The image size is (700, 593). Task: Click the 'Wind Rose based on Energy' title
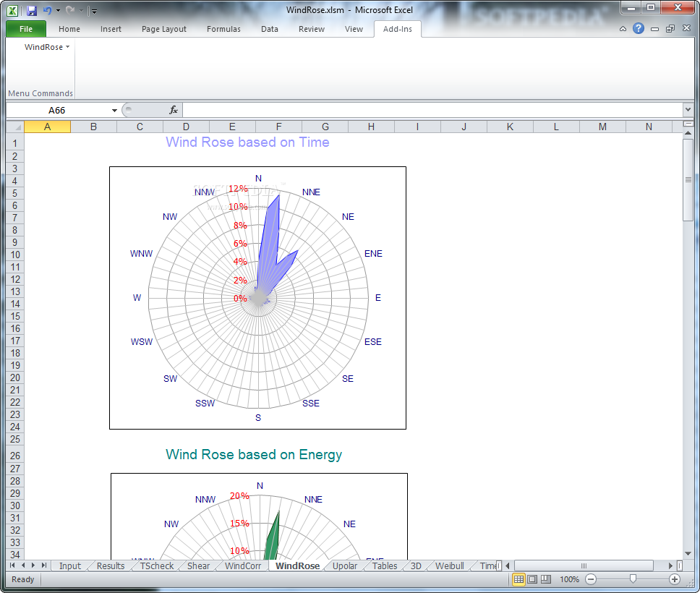point(254,454)
